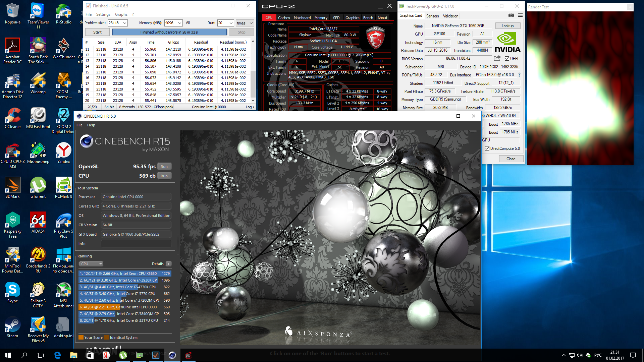Click the Info text field in Cinebench
The image size is (644, 362).
[x=136, y=244]
